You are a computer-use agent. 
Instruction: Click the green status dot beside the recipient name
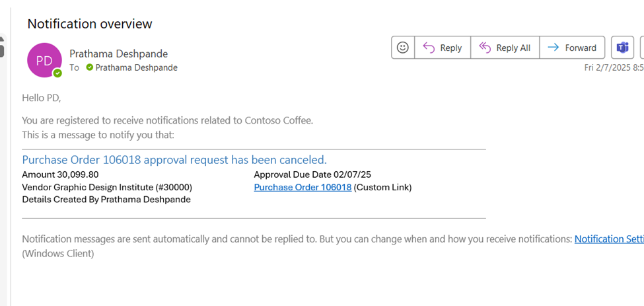tap(90, 67)
